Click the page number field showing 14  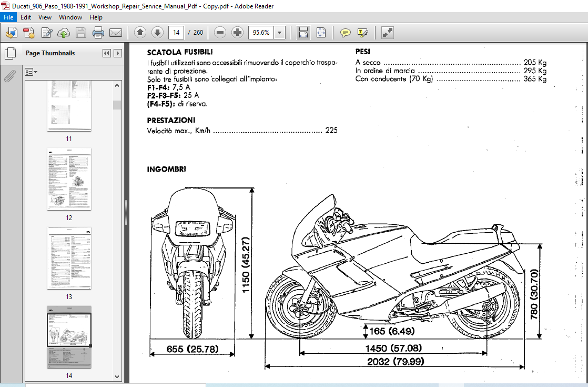[176, 33]
